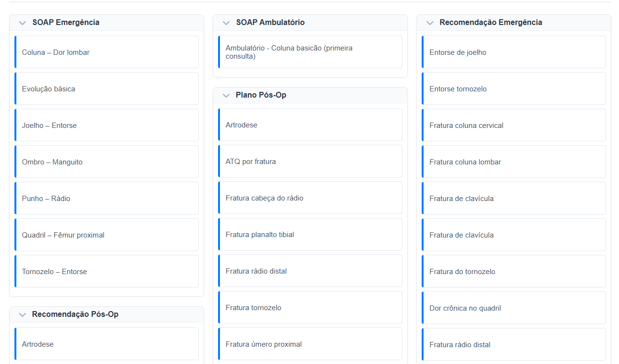
Task: Select ATQ por fratura plan
Action: coord(310,162)
